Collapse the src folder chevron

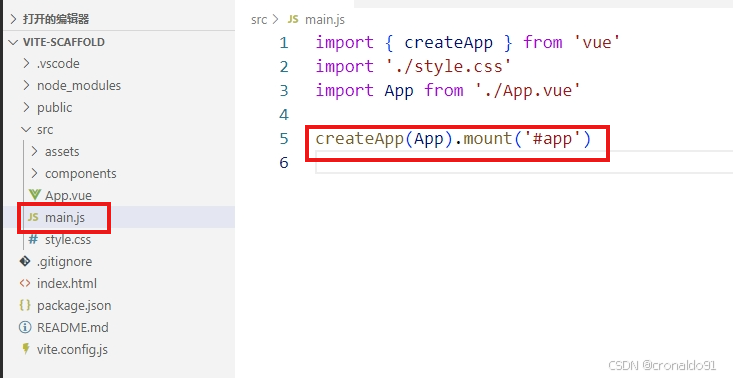27,129
